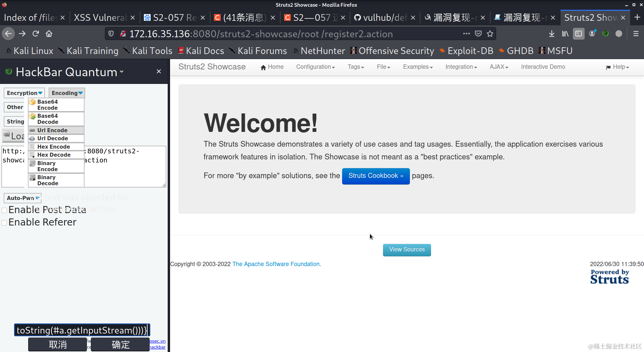This screenshot has width=644, height=352.
Task: Expand the File menu in Struts navbar
Action: [x=383, y=67]
